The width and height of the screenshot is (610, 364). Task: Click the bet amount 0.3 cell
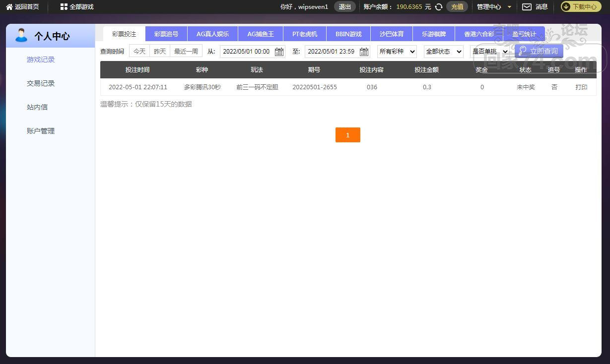coord(427,87)
